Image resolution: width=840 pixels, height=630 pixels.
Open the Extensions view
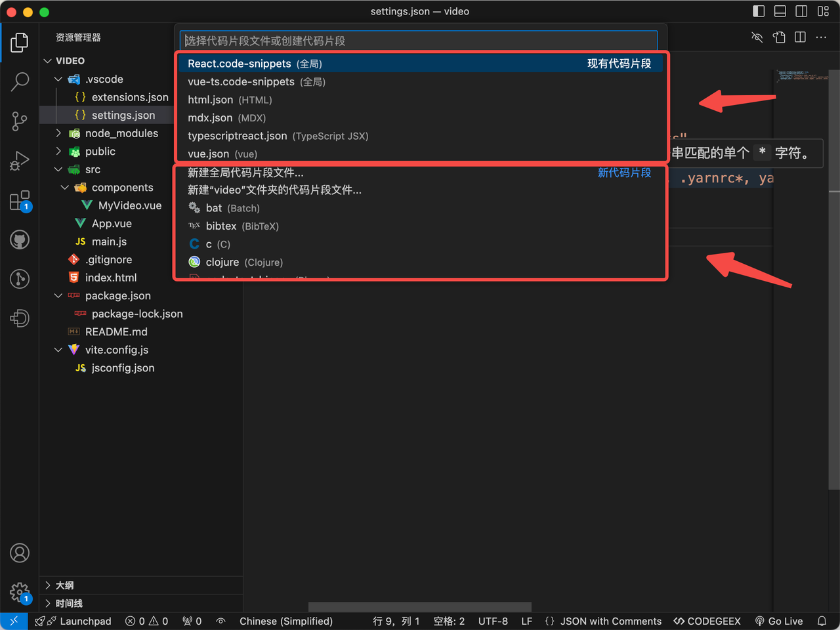coord(20,201)
